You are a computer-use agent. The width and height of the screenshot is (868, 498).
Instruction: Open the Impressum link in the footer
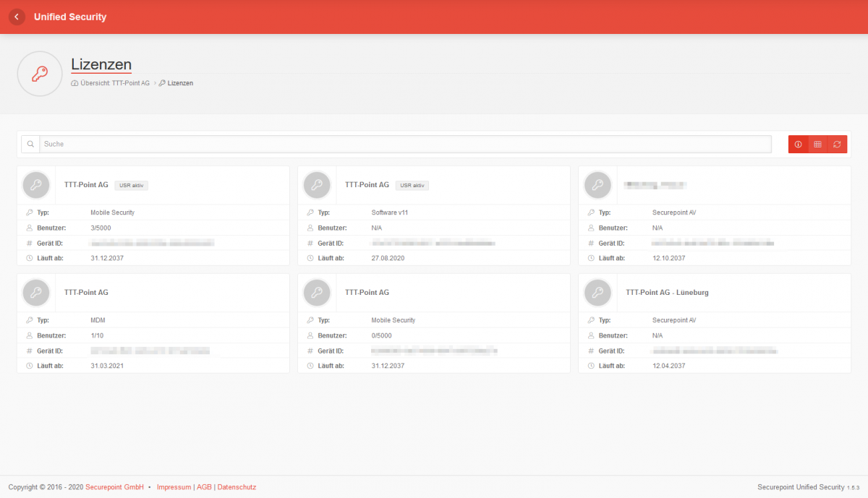174,487
